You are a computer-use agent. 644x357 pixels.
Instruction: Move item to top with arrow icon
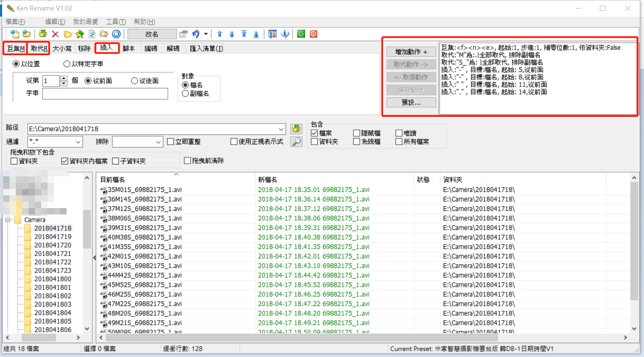244,34
